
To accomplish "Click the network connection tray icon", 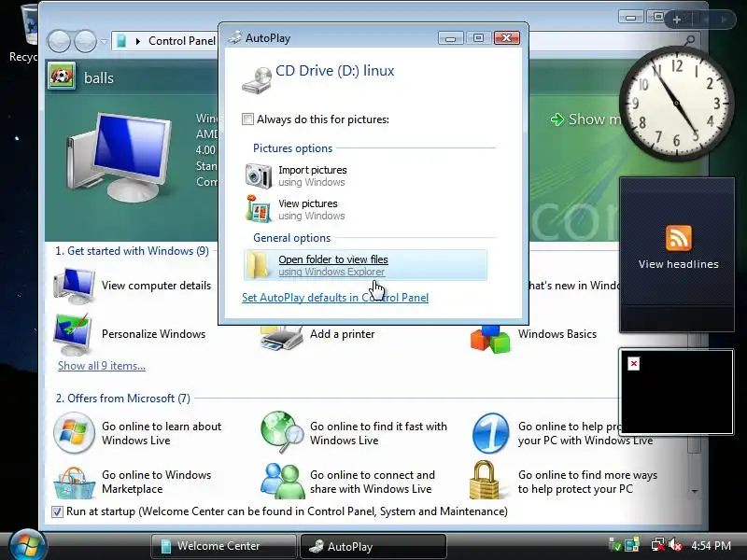I will click(658, 545).
